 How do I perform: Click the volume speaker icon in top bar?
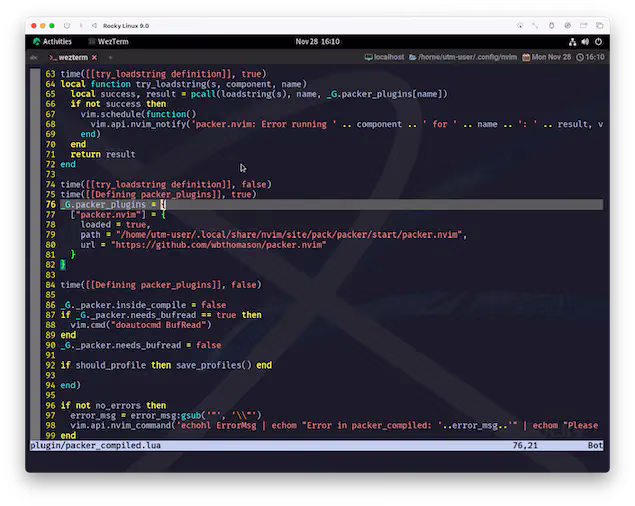tap(586, 42)
